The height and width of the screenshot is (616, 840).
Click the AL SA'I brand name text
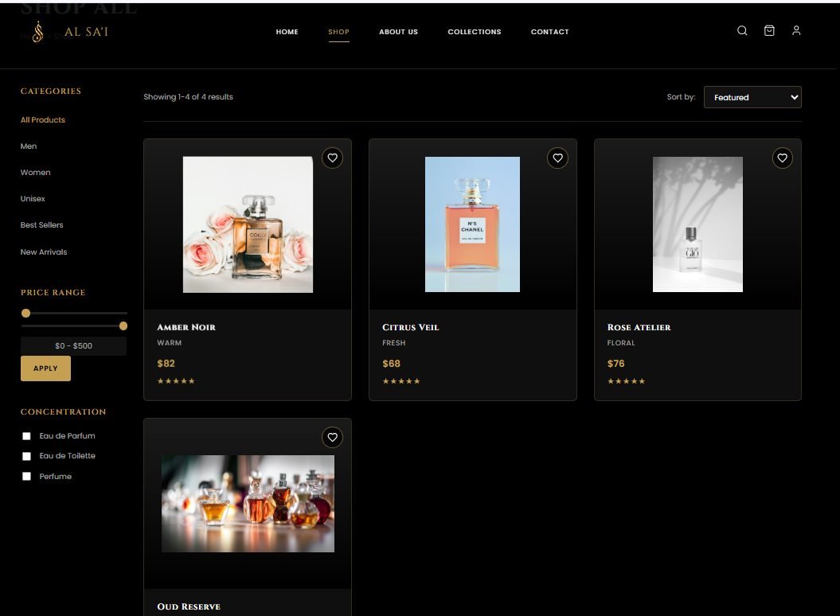86,32
